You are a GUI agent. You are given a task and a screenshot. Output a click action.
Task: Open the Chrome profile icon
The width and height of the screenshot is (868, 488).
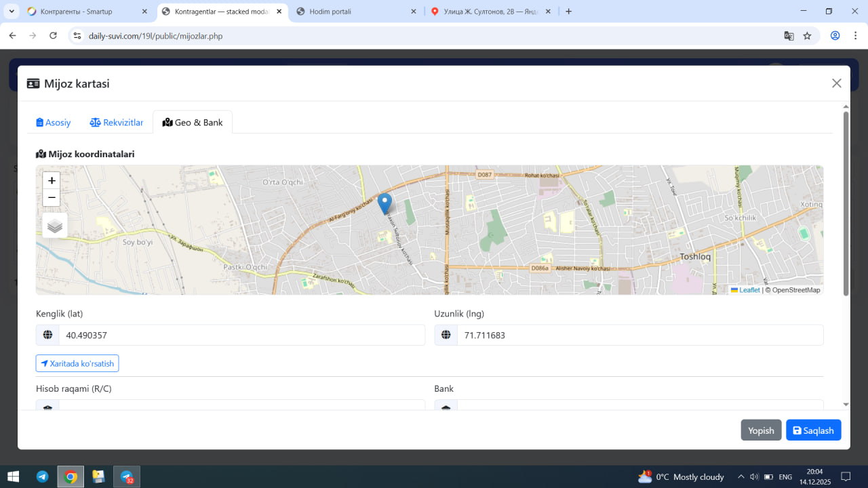(835, 36)
